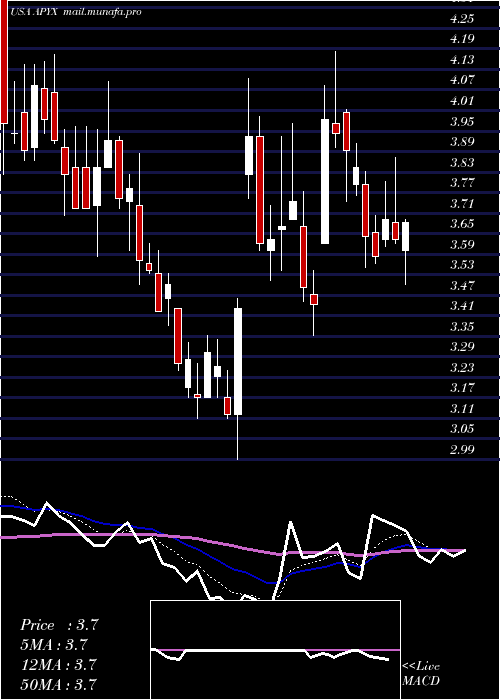This screenshot has width=500, height=700.
Task: Click the 4.19 price axis label
Action: click(462, 39)
